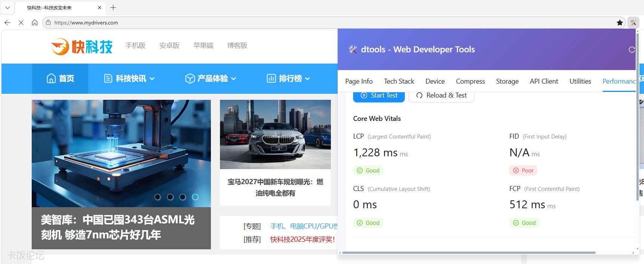The image size is (644, 264).
Task: Expand the 排行榜 dropdown menu
Action: (288, 78)
